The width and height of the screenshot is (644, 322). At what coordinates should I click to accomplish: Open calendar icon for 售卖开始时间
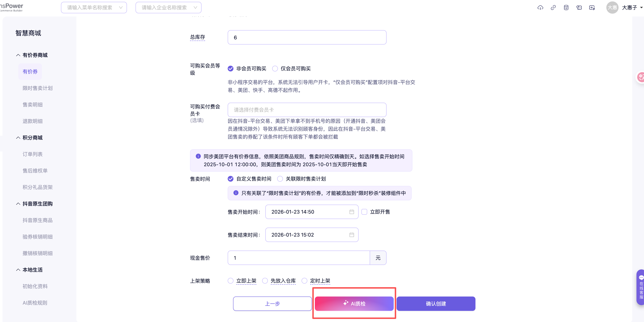click(352, 212)
